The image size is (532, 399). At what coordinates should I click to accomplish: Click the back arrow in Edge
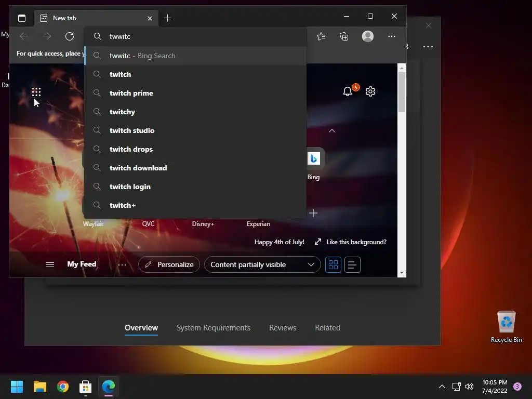24,36
